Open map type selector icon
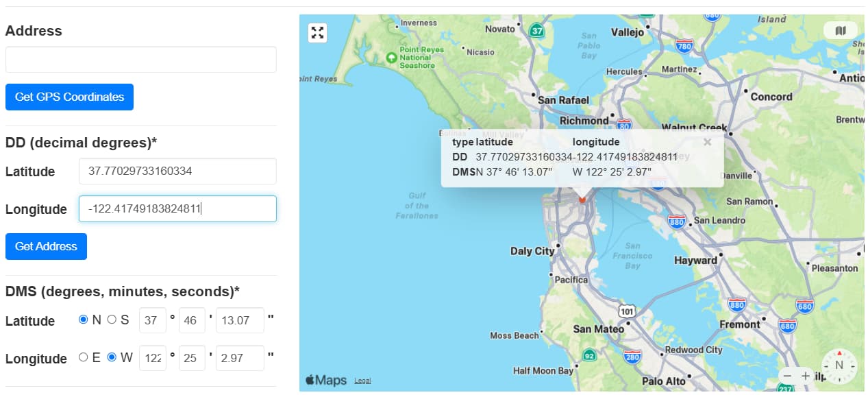 click(841, 31)
